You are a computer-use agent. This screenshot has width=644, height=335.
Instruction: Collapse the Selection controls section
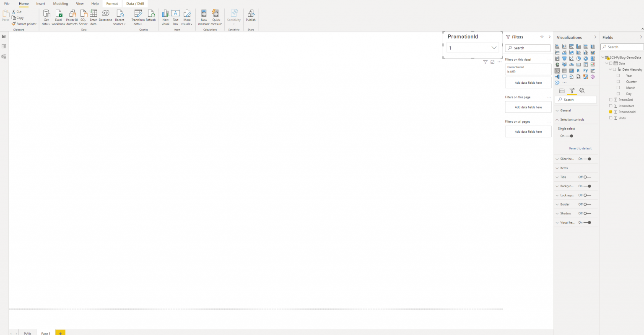coord(572,120)
